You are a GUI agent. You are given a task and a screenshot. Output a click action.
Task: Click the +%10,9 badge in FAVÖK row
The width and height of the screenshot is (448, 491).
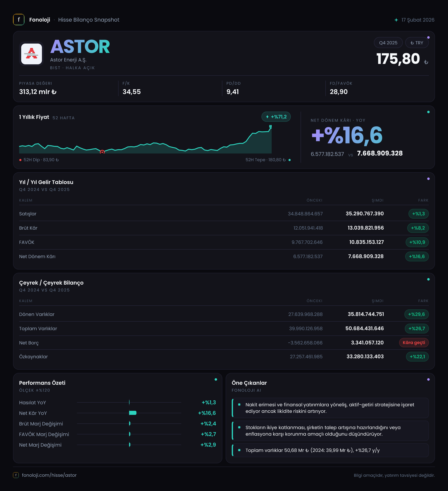(x=417, y=242)
